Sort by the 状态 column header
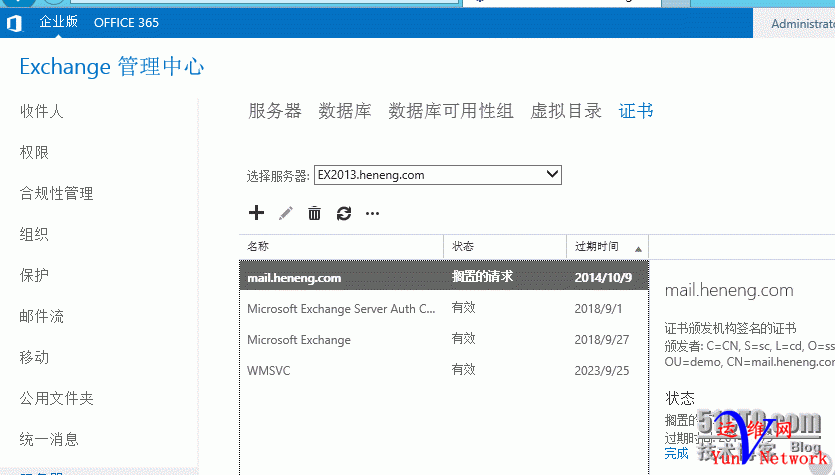This screenshot has height=475, width=835. tap(505, 247)
